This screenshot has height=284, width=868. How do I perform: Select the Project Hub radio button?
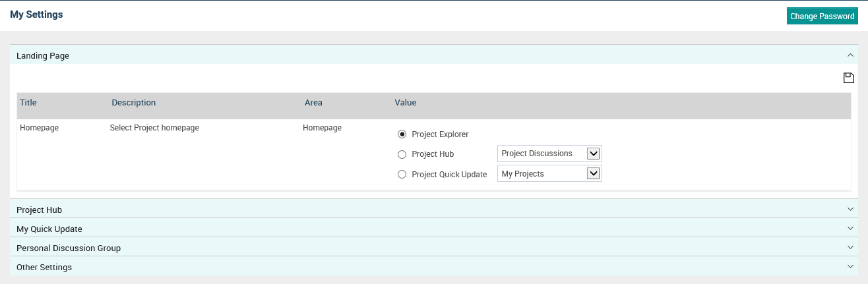[402, 154]
